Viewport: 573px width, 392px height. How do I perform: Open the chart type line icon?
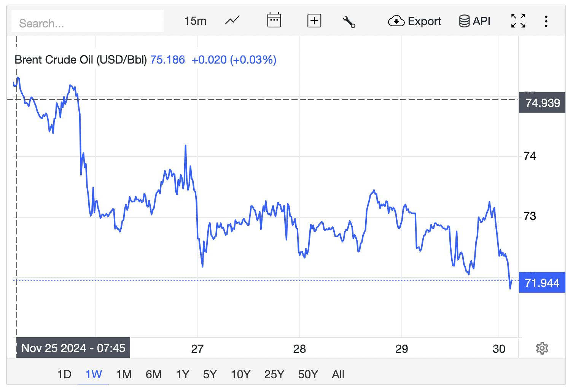click(x=232, y=21)
